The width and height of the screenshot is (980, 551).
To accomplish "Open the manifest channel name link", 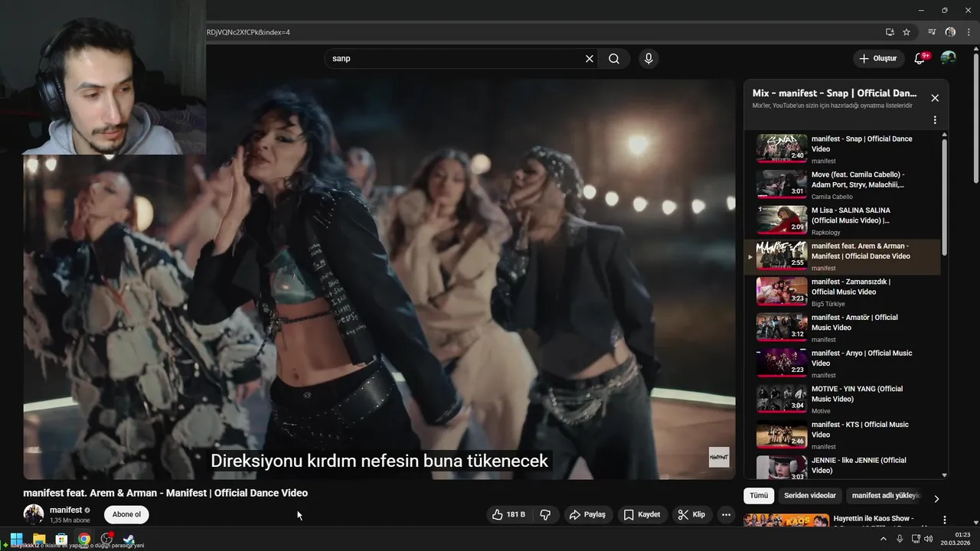I will 66,510.
